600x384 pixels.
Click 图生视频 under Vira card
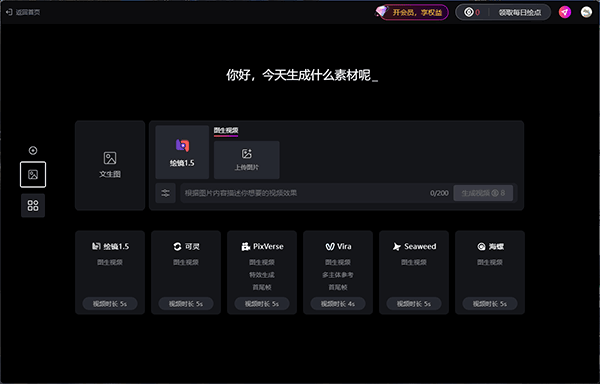pyautogui.click(x=338, y=262)
